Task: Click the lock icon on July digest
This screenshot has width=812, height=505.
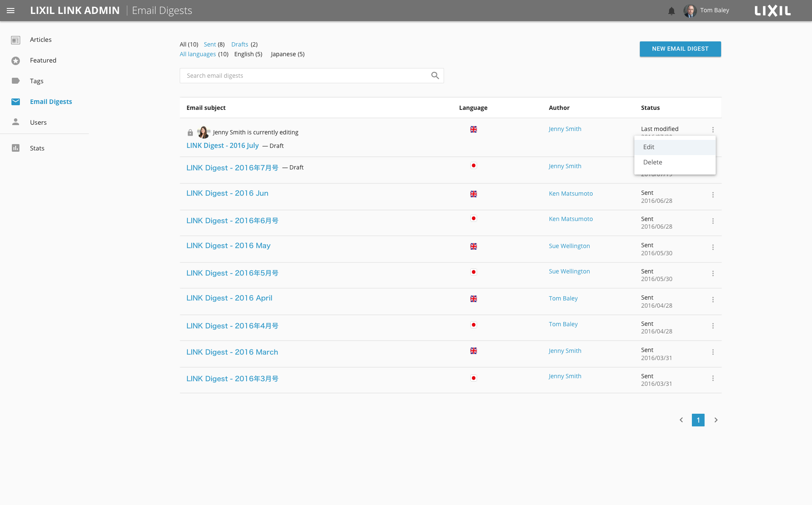Action: point(190,133)
